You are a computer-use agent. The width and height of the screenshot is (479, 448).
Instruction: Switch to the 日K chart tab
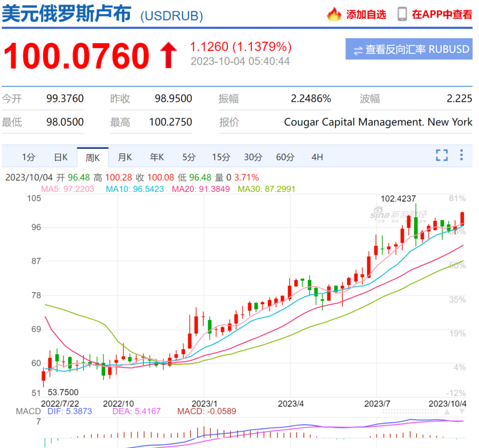coord(61,157)
